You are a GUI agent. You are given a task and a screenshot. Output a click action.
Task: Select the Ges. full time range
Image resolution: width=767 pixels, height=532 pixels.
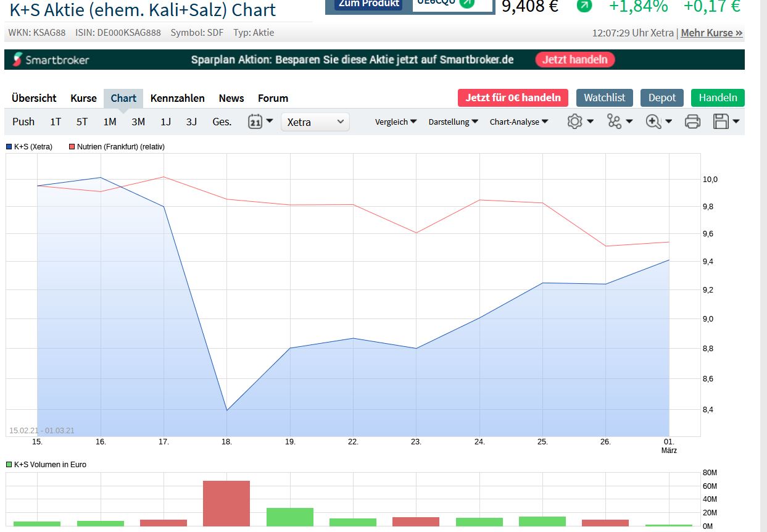(222, 122)
